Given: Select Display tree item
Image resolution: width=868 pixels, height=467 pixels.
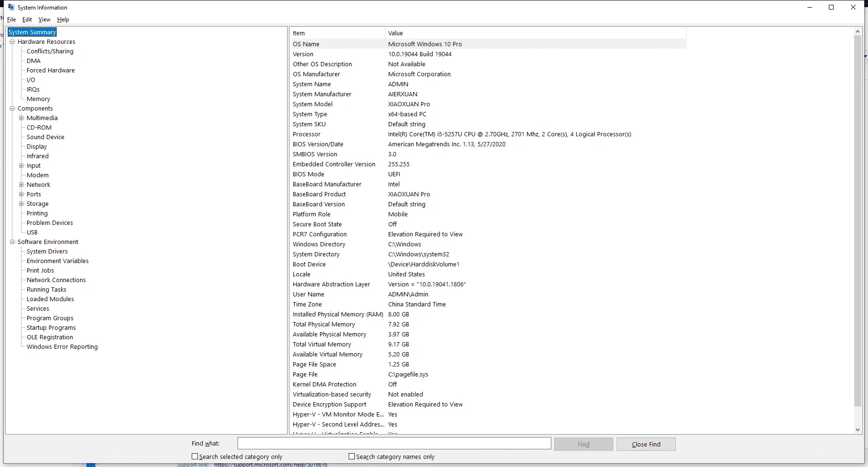Looking at the screenshot, I should [37, 147].
